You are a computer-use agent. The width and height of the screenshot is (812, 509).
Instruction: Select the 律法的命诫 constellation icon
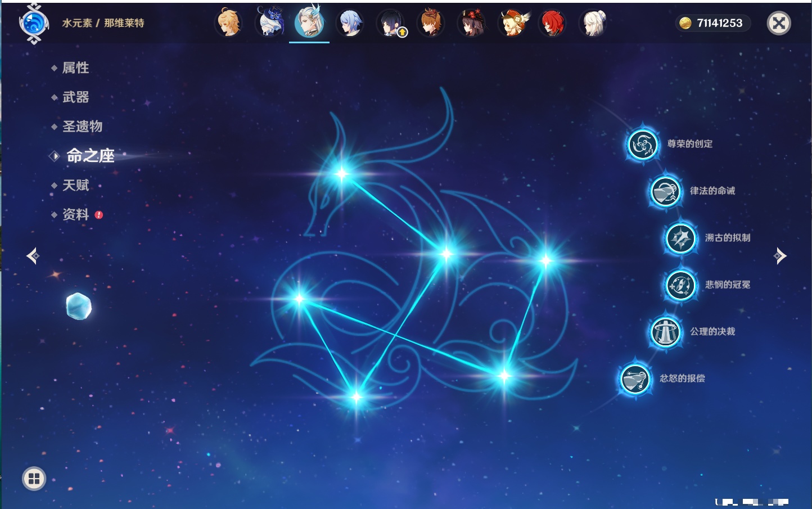(665, 191)
